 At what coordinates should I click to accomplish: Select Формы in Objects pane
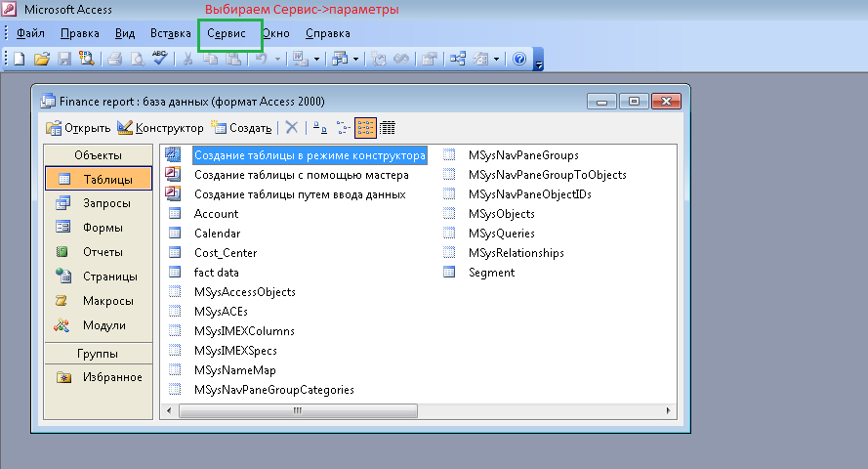[99, 228]
